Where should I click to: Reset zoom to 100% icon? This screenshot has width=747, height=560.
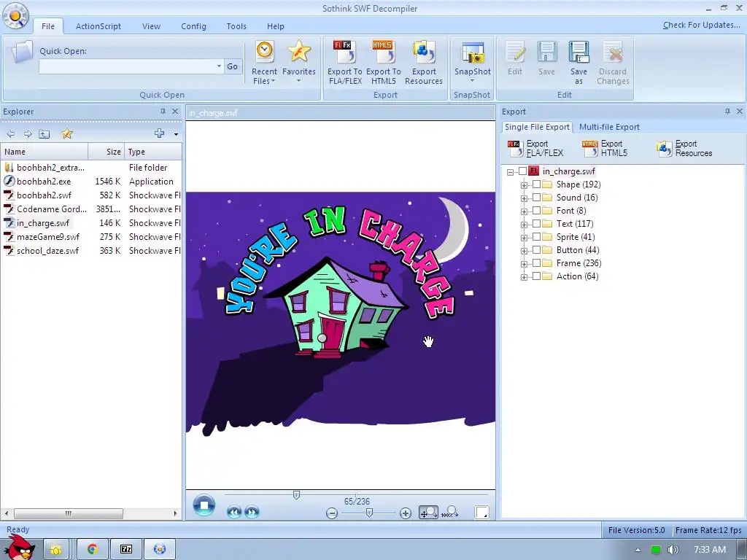(x=449, y=513)
